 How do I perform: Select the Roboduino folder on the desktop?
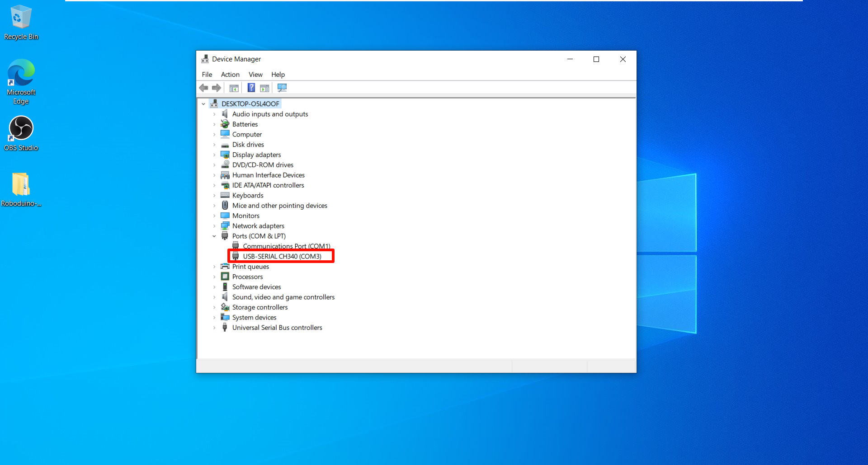[21, 190]
